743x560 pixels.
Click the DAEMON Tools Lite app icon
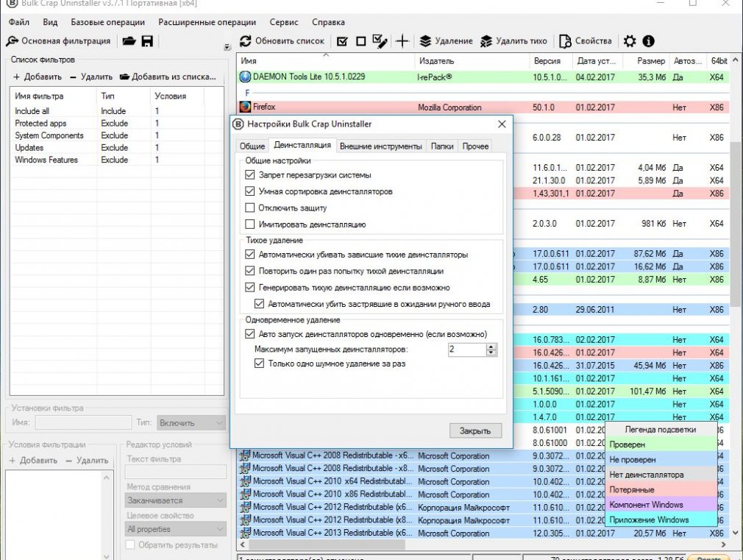[x=245, y=77]
